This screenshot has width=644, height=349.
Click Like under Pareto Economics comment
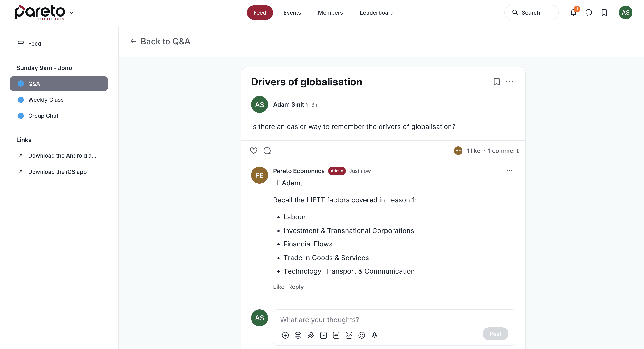click(x=278, y=287)
